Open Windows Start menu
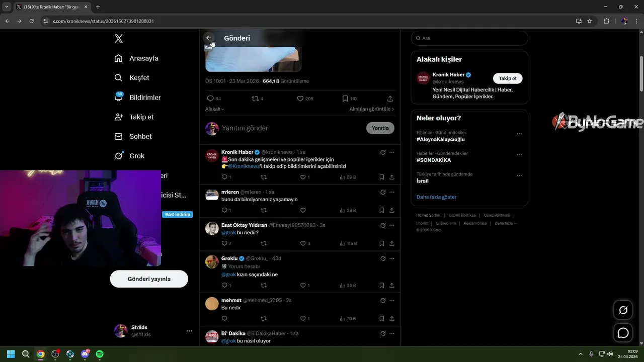 tap(11, 354)
